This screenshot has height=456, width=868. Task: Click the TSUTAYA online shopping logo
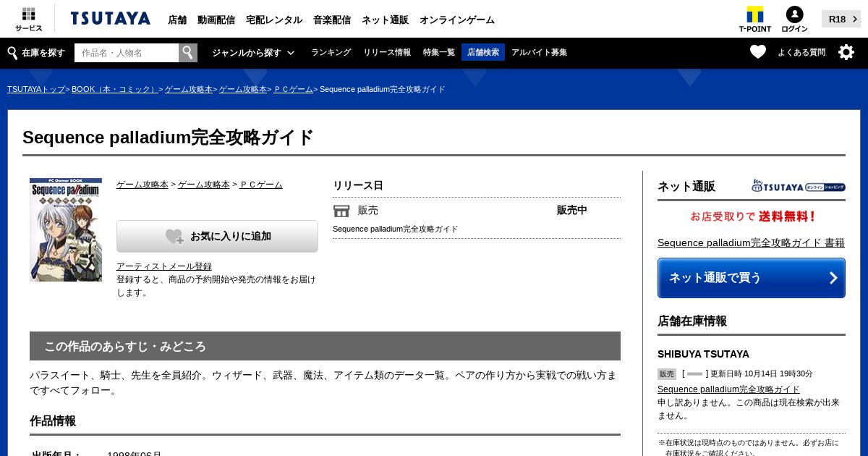click(799, 186)
